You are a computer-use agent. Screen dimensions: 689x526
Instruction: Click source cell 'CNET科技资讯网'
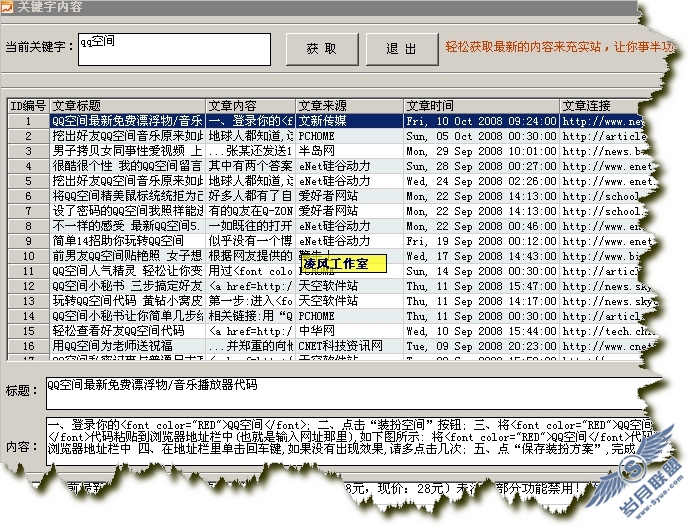[350, 346]
